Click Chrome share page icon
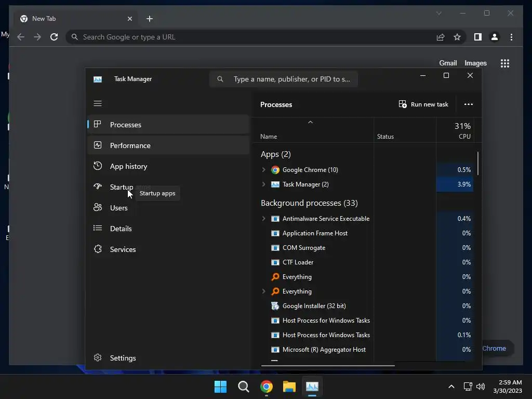The width and height of the screenshot is (532, 399). click(441, 37)
